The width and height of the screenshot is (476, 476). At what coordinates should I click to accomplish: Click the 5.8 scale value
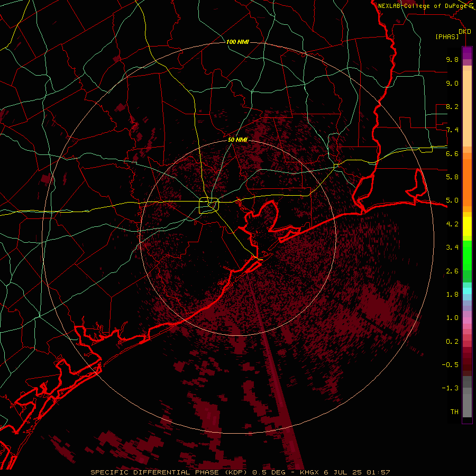tap(452, 177)
